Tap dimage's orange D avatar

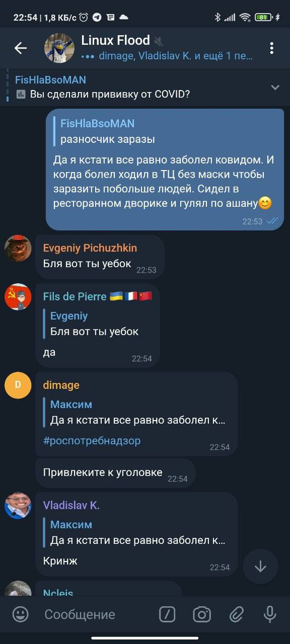click(18, 385)
